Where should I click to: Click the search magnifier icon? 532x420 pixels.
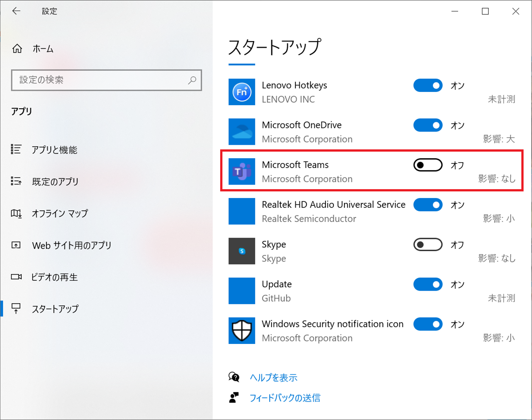pyautogui.click(x=192, y=80)
